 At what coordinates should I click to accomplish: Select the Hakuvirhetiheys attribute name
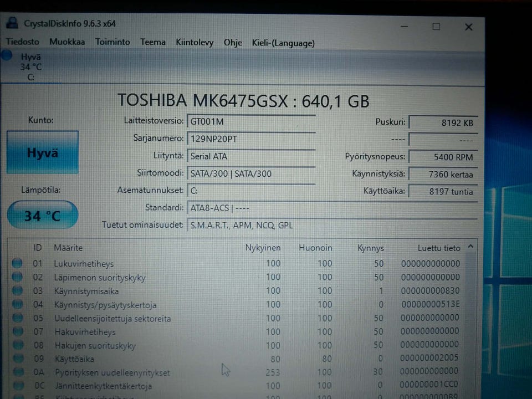pos(85,332)
